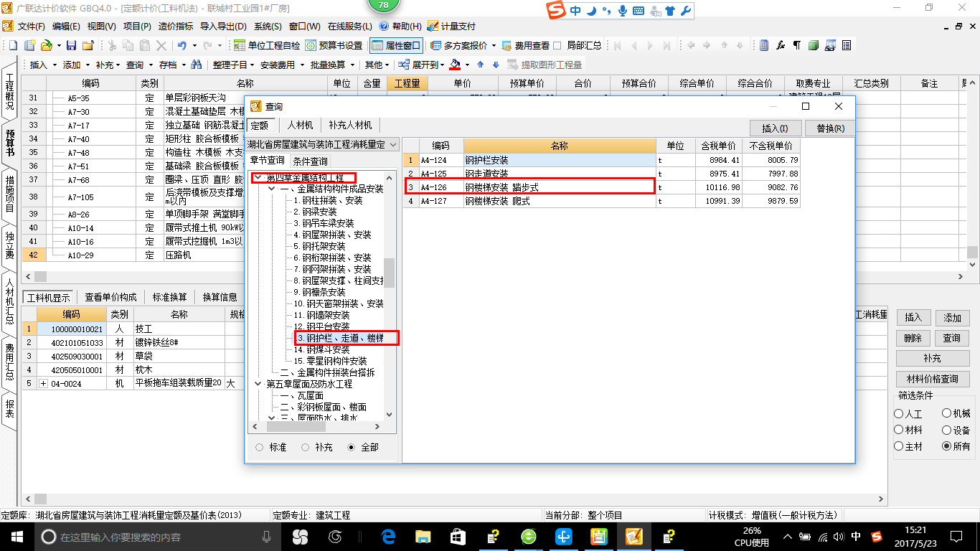This screenshot has width=980, height=551.
Task: Move the row up with the blue up arrow
Action: click(481, 65)
